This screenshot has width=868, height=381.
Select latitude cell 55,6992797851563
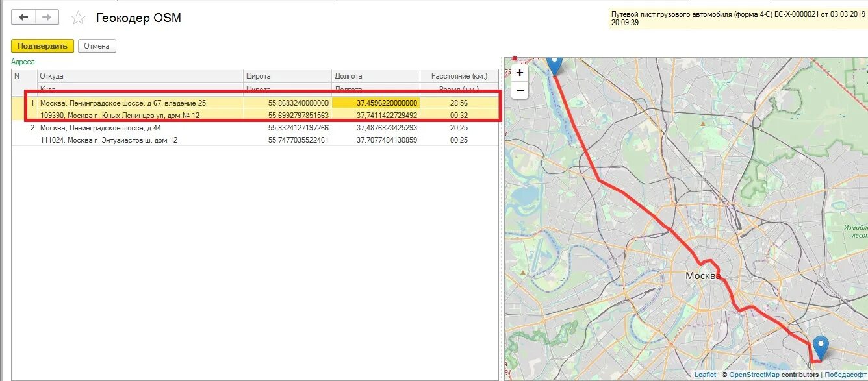pos(287,115)
